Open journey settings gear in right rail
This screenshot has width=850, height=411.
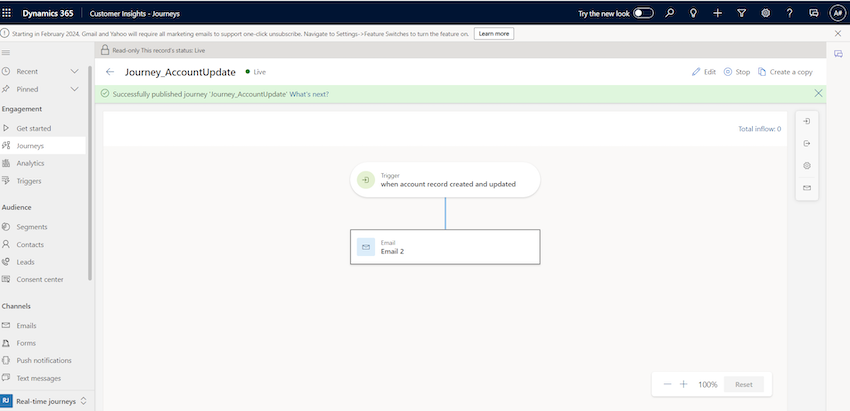tap(807, 165)
